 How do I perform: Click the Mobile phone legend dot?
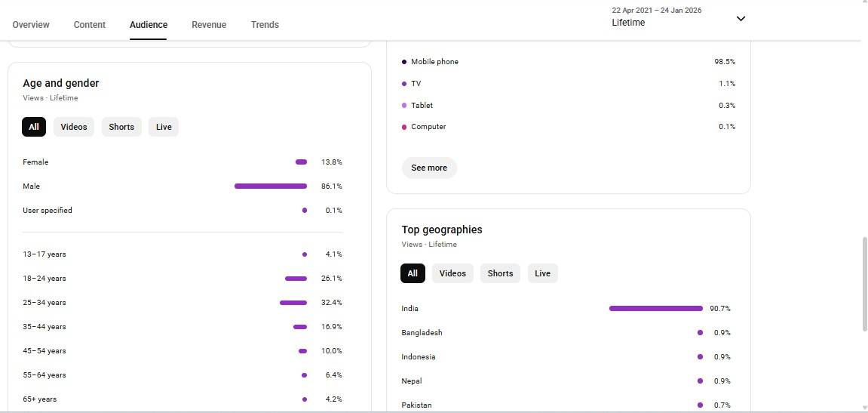pyautogui.click(x=404, y=62)
